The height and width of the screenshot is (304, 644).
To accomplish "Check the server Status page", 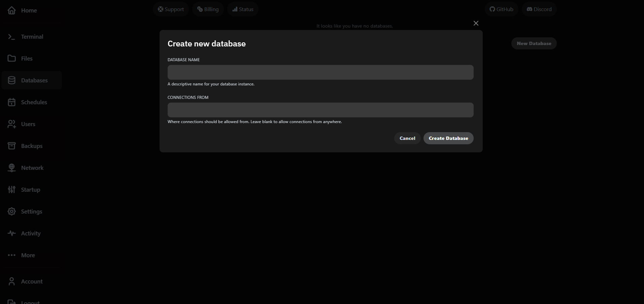I will coord(242,9).
